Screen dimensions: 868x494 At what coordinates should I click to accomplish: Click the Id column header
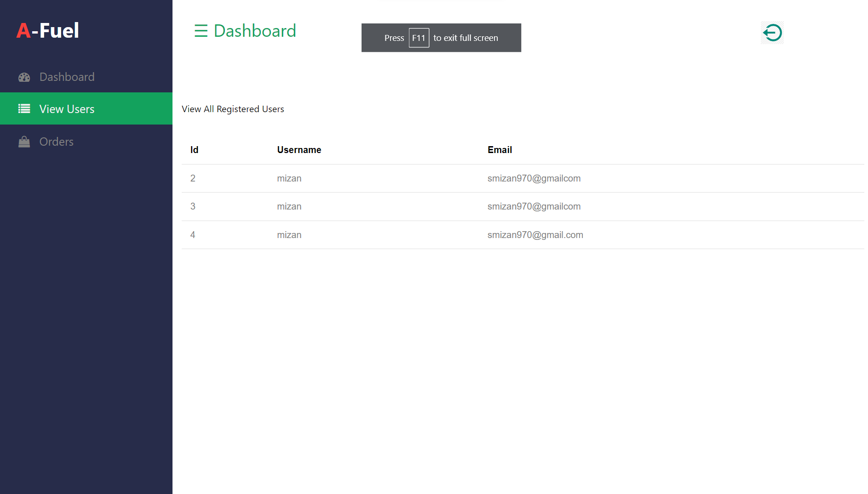coord(194,150)
